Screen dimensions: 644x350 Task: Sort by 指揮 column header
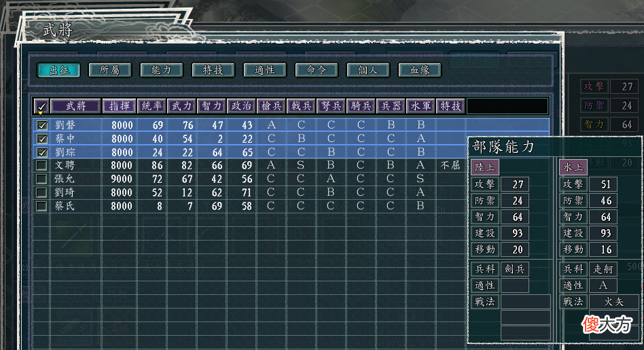coord(119,107)
